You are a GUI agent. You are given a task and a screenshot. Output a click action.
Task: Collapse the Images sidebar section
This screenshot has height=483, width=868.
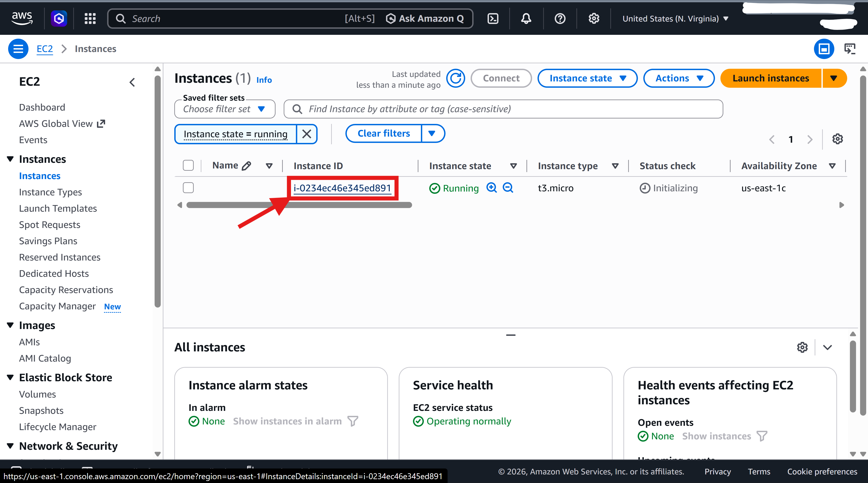tap(10, 325)
